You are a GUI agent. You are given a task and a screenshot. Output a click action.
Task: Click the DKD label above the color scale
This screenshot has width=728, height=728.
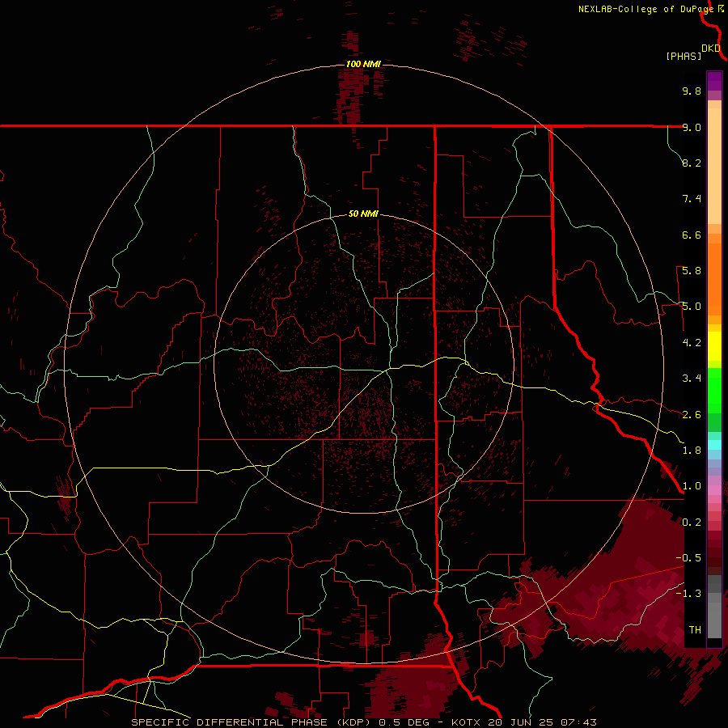click(711, 49)
